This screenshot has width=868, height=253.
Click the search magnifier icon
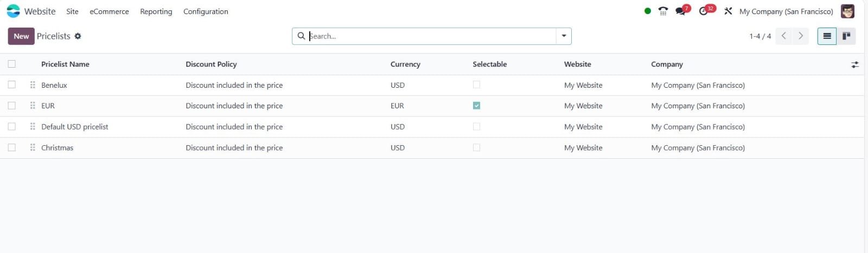coord(301,36)
